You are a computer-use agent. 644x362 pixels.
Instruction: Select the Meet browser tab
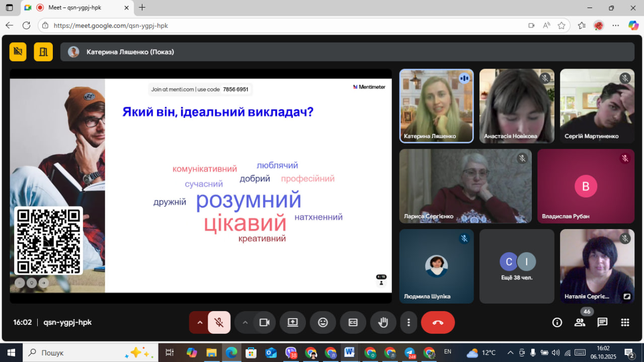(x=75, y=8)
